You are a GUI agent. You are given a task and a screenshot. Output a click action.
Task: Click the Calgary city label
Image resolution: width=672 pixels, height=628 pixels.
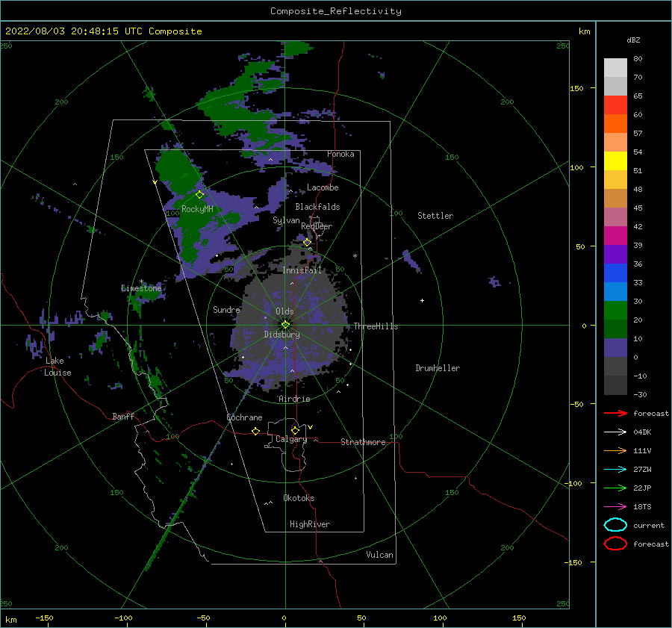291,439
